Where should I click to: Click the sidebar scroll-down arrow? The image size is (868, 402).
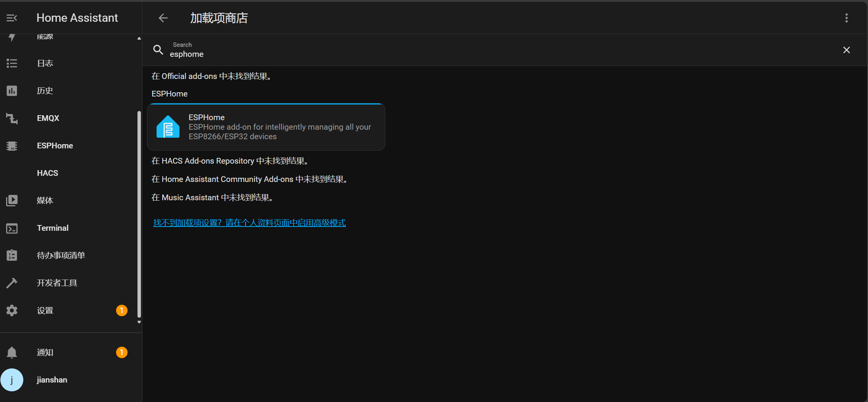pos(139,322)
